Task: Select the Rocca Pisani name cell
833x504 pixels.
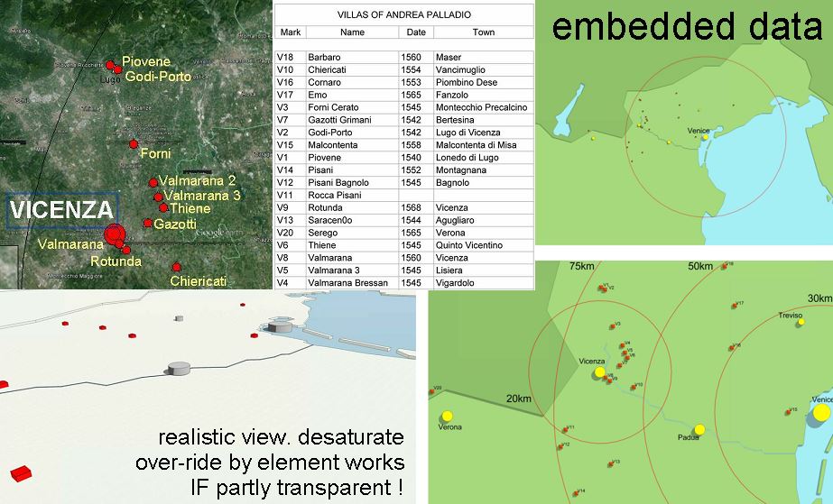Action: coord(352,196)
